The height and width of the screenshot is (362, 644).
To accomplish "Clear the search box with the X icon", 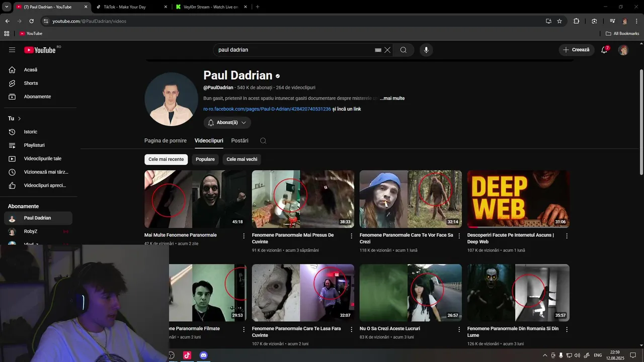I will coord(387,50).
